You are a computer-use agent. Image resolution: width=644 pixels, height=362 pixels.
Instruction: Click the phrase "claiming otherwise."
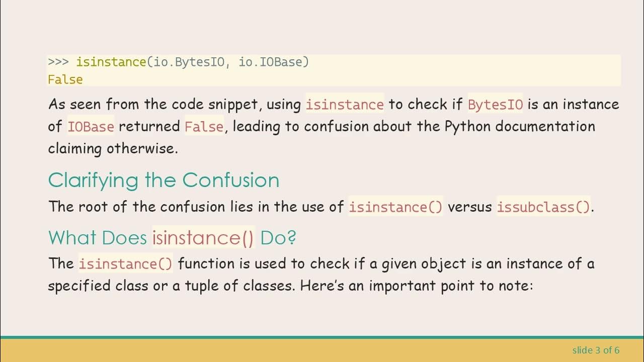click(113, 148)
